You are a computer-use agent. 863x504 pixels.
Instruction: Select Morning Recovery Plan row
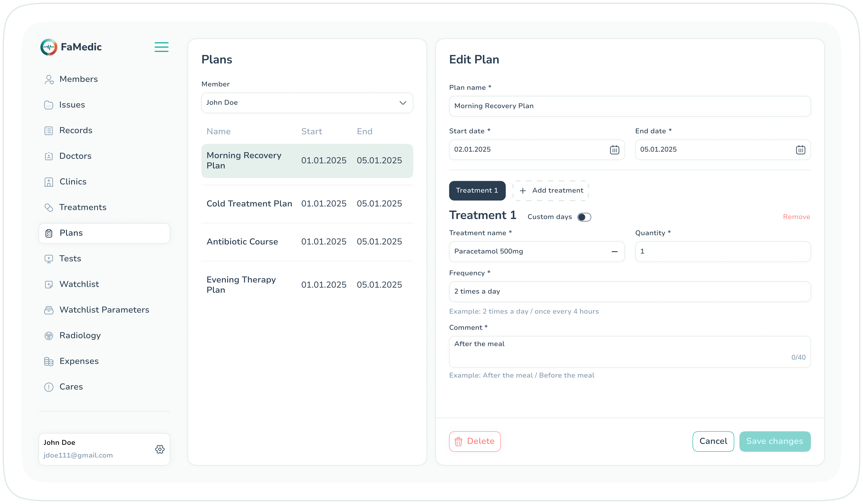pyautogui.click(x=307, y=161)
